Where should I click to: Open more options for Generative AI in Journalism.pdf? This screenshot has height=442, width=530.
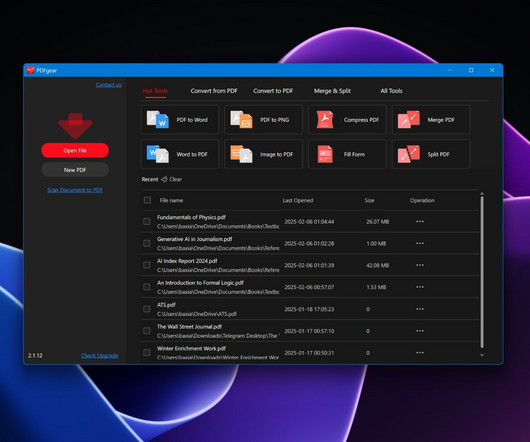click(x=420, y=243)
